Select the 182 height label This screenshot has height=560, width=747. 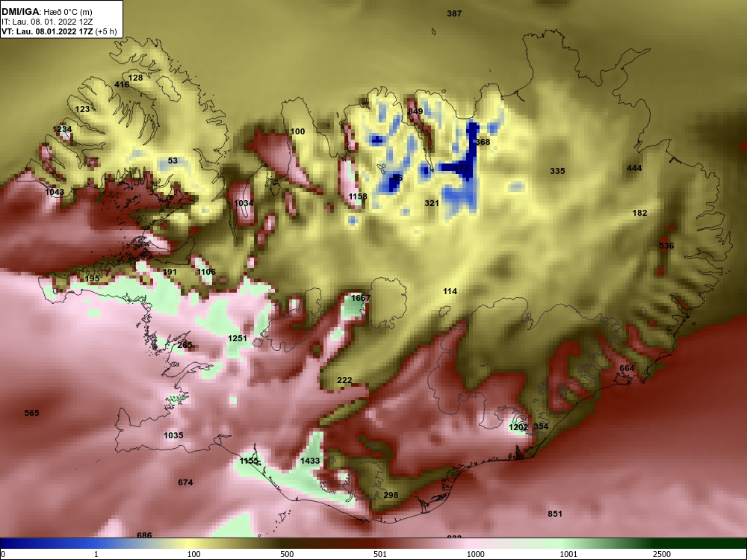coord(639,213)
